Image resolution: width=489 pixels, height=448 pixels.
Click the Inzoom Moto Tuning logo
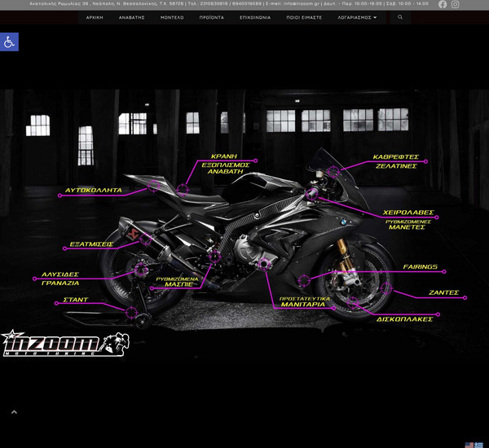pyautogui.click(x=65, y=343)
